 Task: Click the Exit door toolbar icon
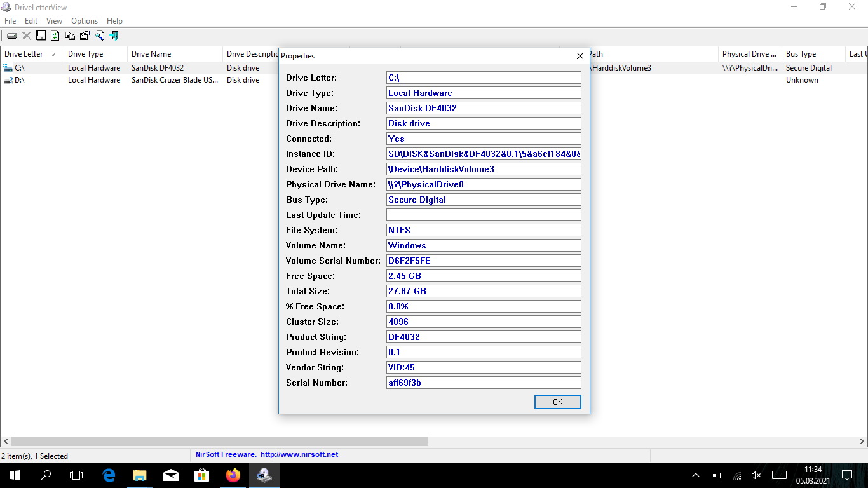click(x=114, y=36)
